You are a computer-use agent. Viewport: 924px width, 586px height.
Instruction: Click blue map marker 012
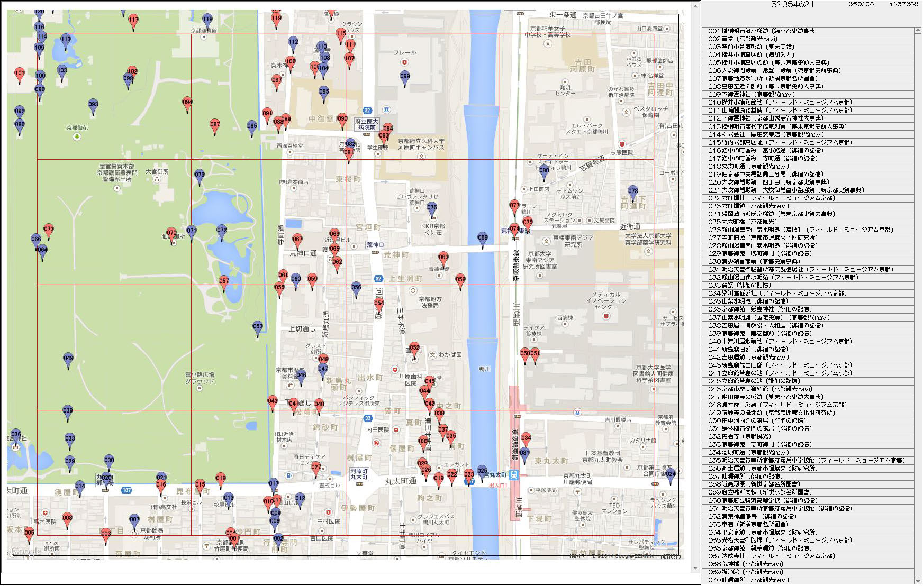(x=300, y=501)
